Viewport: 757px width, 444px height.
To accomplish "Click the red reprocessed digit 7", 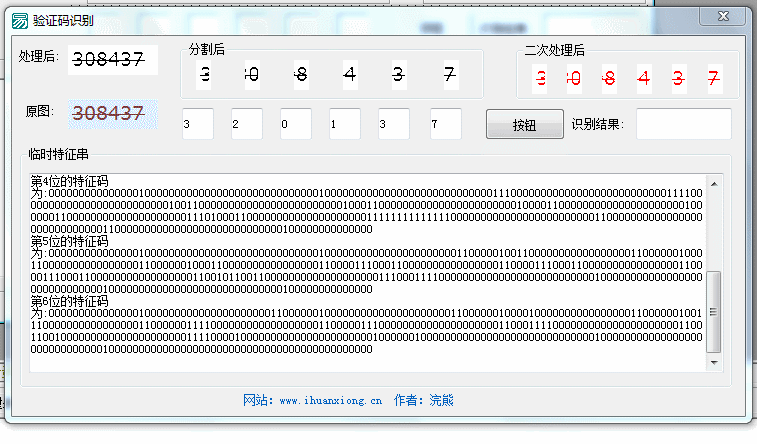I will (715, 79).
